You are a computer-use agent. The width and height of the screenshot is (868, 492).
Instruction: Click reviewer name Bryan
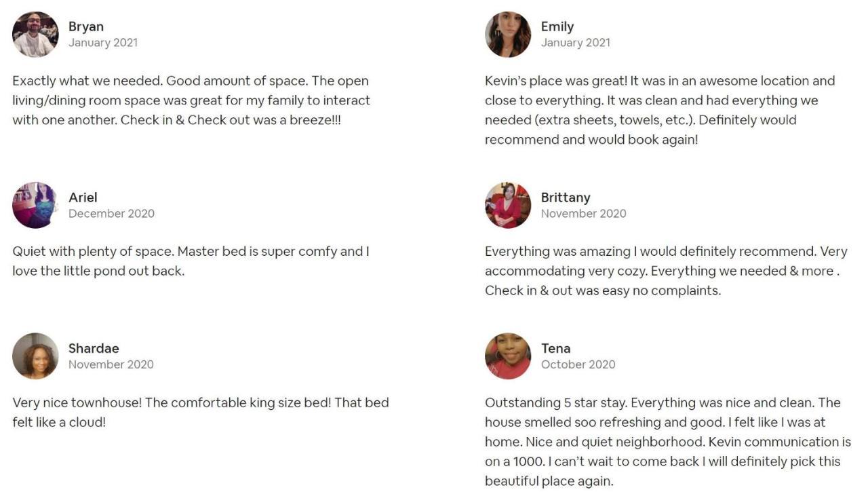coord(86,26)
